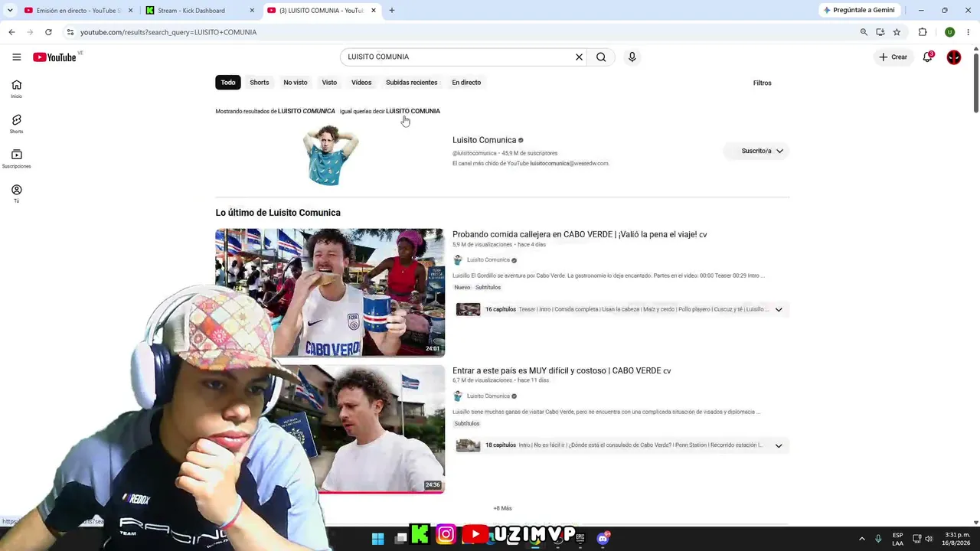The image size is (980, 551).
Task: Show hidden system tray icons
Action: pos(861,539)
